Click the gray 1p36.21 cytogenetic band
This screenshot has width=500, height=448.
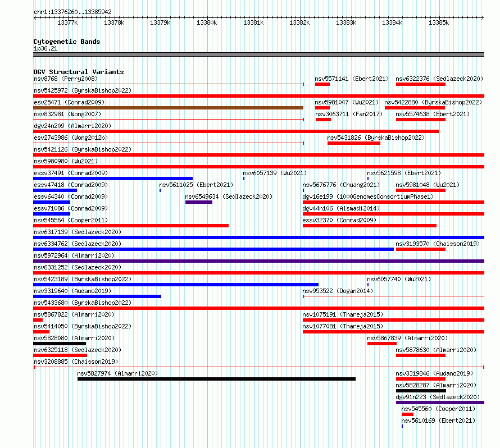tap(258, 54)
